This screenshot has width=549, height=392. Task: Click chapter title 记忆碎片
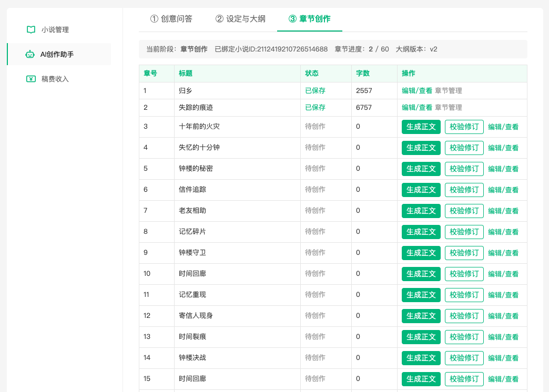[x=192, y=231]
